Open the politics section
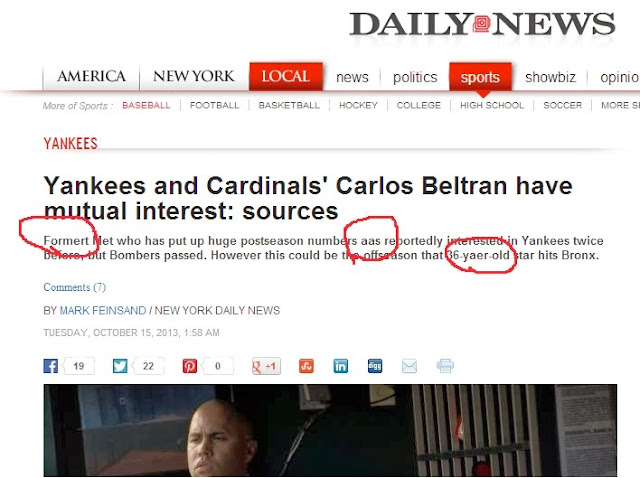The image size is (640, 478). tap(415, 77)
